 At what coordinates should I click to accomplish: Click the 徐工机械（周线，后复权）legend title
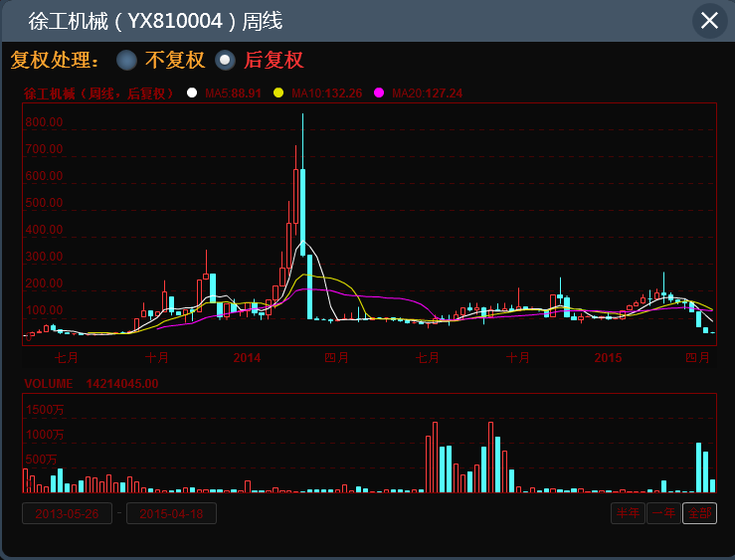[x=98, y=93]
